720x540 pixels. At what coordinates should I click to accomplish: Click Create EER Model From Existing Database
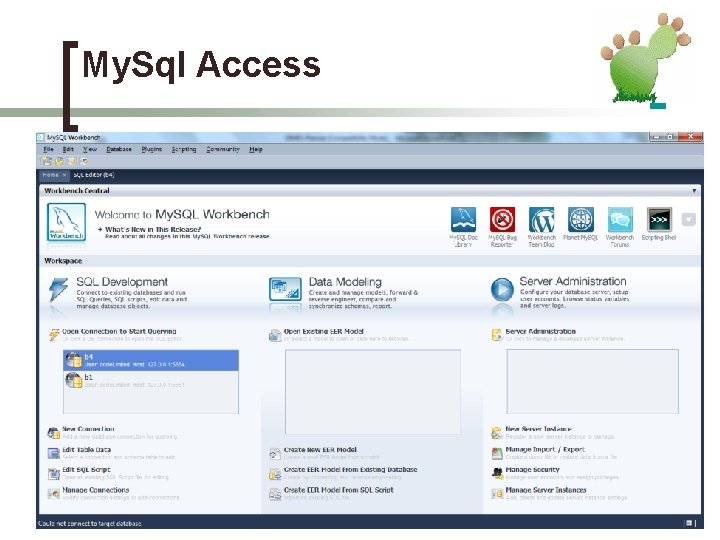350,470
